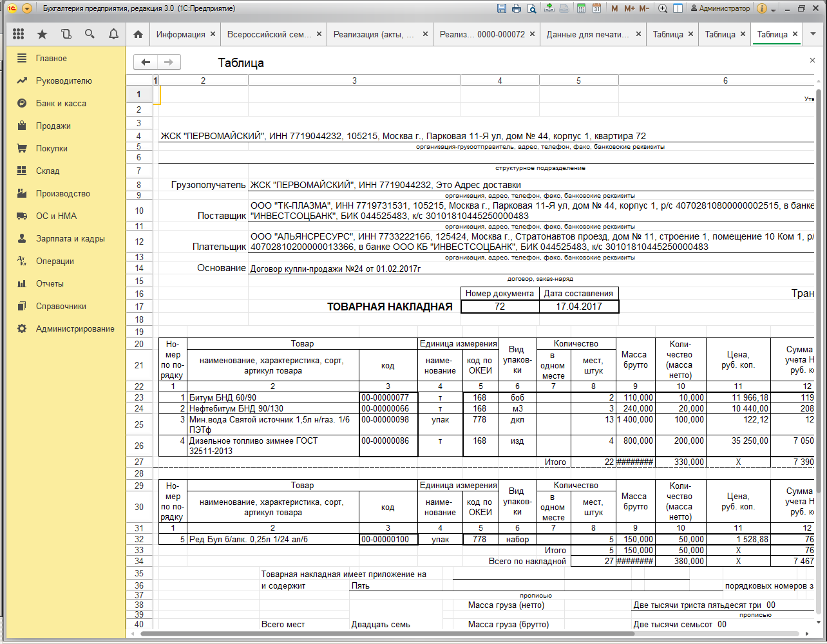Save document with the floppy disk icon
827x644 pixels.
click(502, 8)
